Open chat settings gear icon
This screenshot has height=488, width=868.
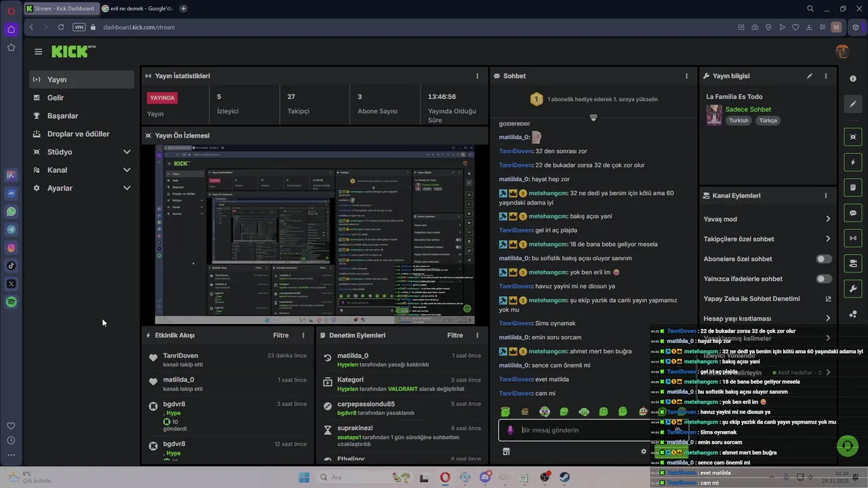[x=644, y=451]
